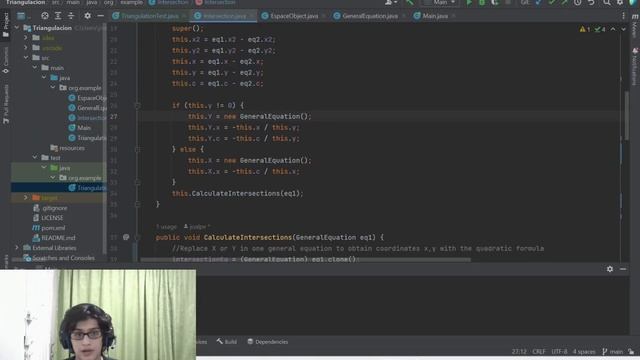Open the Dependencies tab at bottom
Screen dimensions: 640x360
[x=268, y=342]
